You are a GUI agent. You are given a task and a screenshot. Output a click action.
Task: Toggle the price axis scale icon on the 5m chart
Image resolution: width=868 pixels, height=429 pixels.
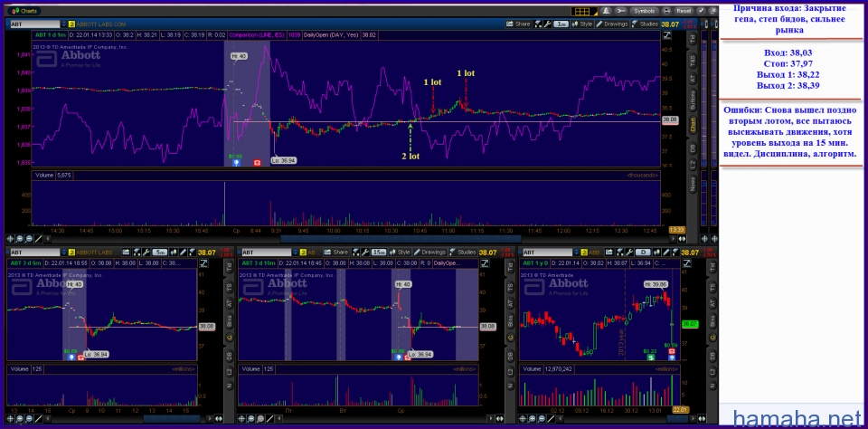click(204, 263)
